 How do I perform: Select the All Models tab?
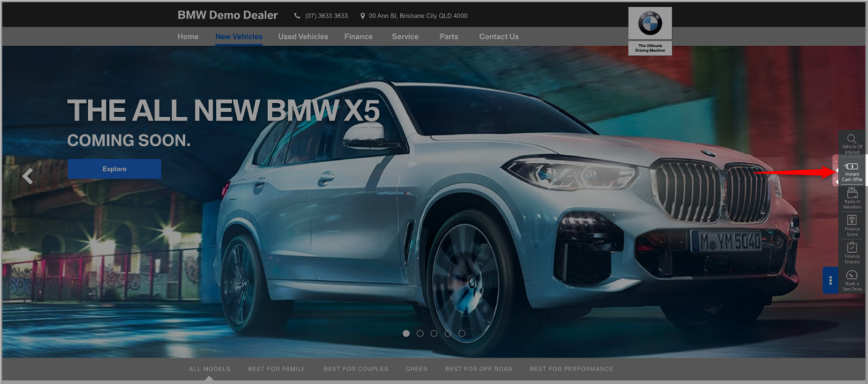pos(210,369)
